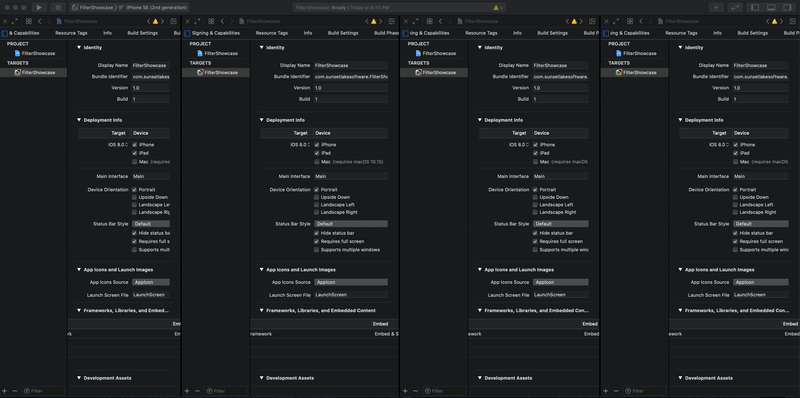Uncheck Hide status bar in the second pane
Viewport: 800px width, 398px height.
[x=317, y=233]
